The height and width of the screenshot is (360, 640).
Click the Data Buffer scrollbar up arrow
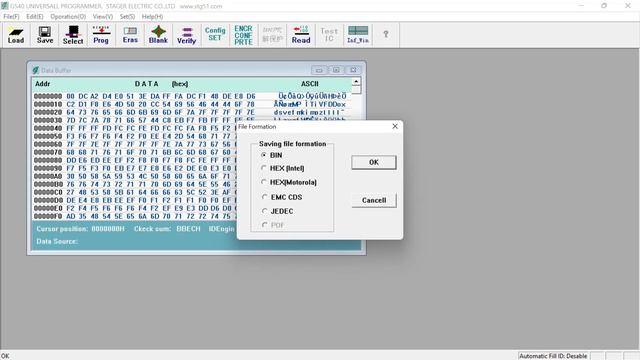pos(356,82)
